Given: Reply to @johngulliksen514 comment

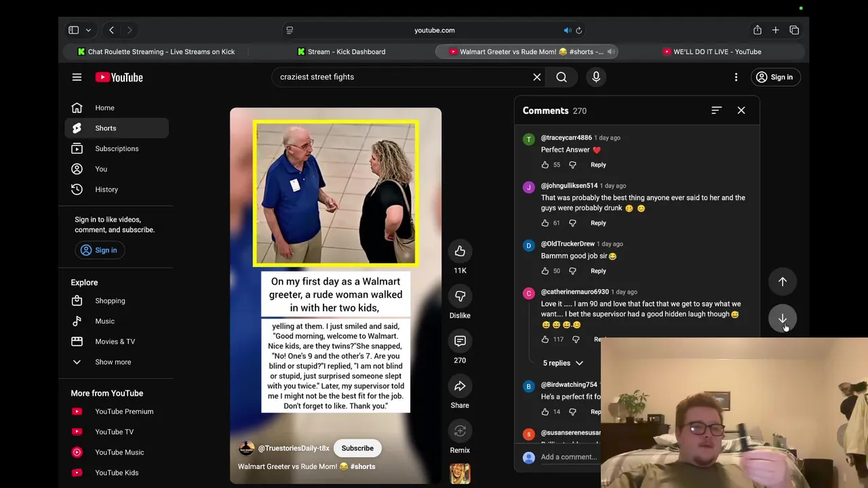Looking at the screenshot, I should point(598,223).
